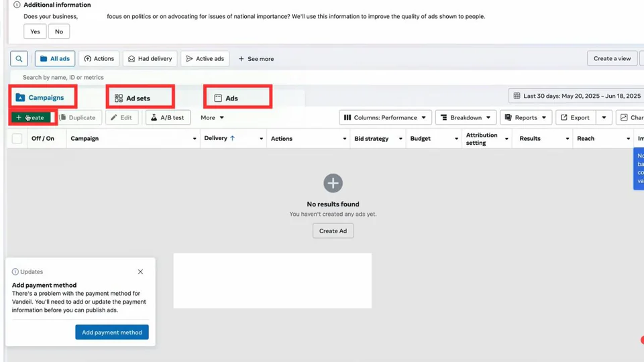Open Bid strategy column menu arrow
Viewport: 644px width, 362px height.
pyautogui.click(x=400, y=139)
